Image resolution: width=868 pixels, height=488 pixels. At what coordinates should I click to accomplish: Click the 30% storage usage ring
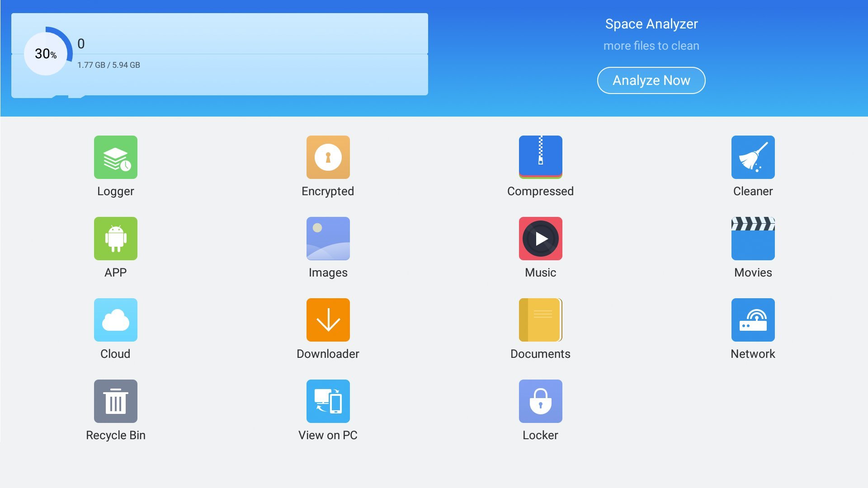click(46, 54)
